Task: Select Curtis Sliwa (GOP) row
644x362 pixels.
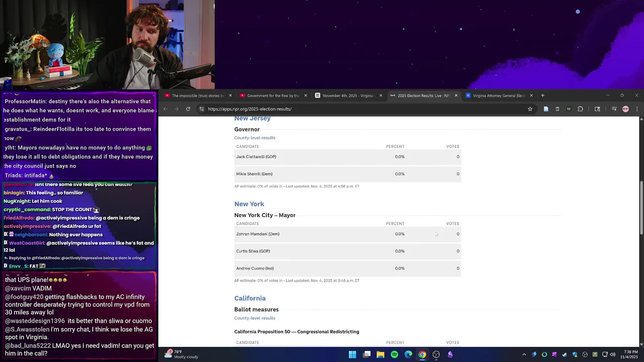Action: click(x=348, y=251)
